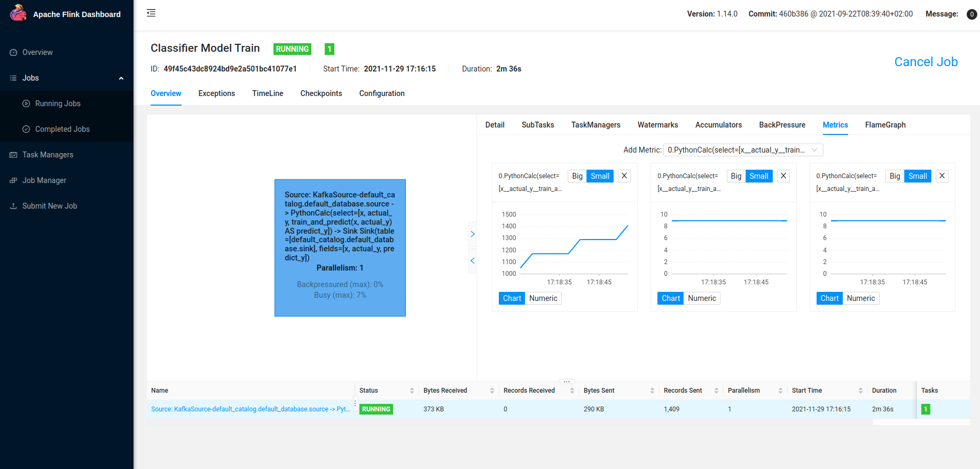Open the Watermarks tab
This screenshot has width=980, height=469.
(658, 125)
